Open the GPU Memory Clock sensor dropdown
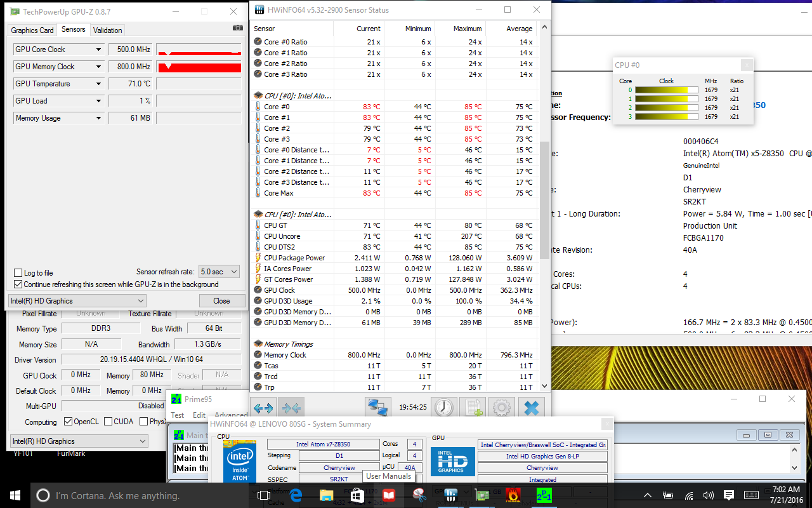 click(98, 67)
